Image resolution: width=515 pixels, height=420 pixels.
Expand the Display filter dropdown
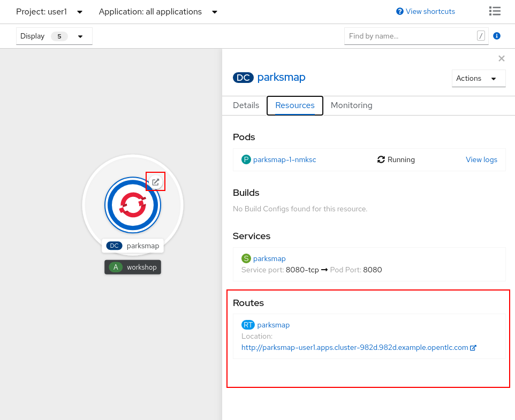pyautogui.click(x=54, y=36)
